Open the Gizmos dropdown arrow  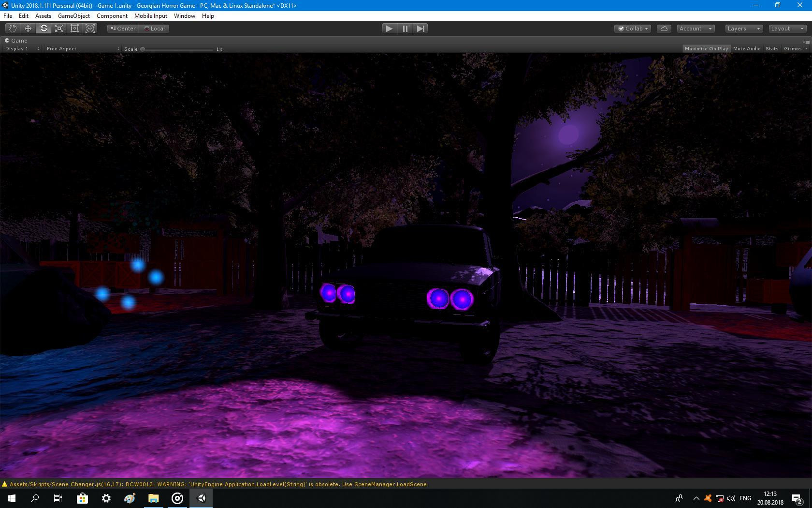[x=806, y=48]
